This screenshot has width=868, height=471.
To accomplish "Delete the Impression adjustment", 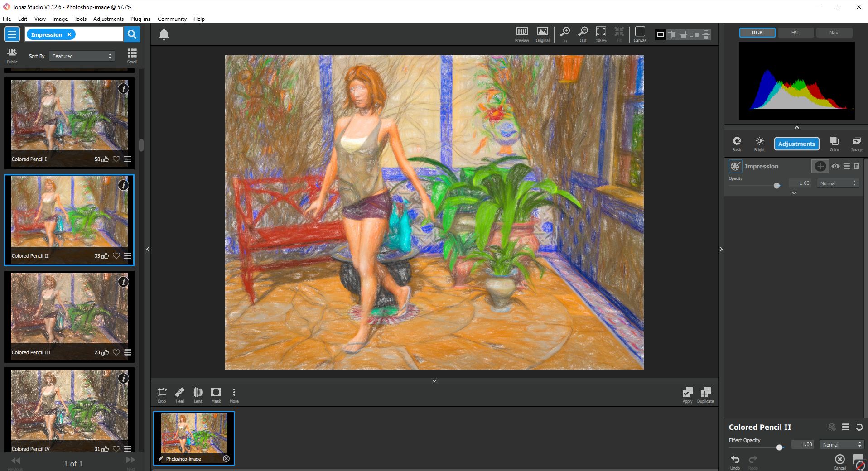I will [857, 166].
